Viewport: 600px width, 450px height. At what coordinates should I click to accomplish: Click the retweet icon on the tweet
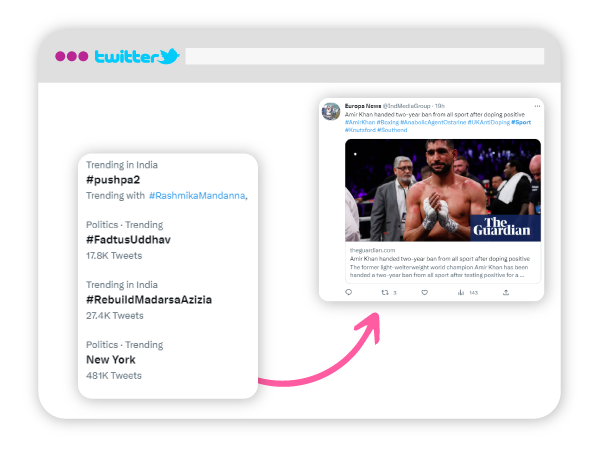coord(385,292)
